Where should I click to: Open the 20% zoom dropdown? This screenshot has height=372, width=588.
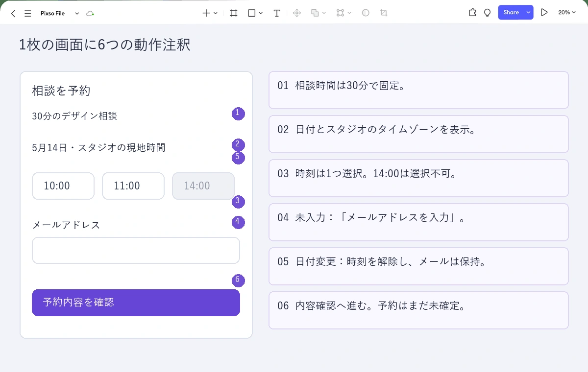[x=566, y=13]
